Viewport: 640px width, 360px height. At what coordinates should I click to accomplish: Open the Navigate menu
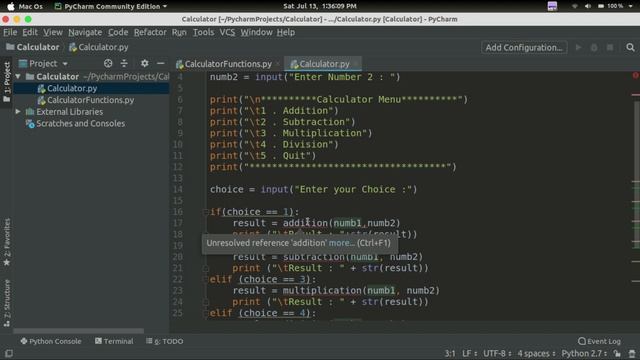point(85,32)
